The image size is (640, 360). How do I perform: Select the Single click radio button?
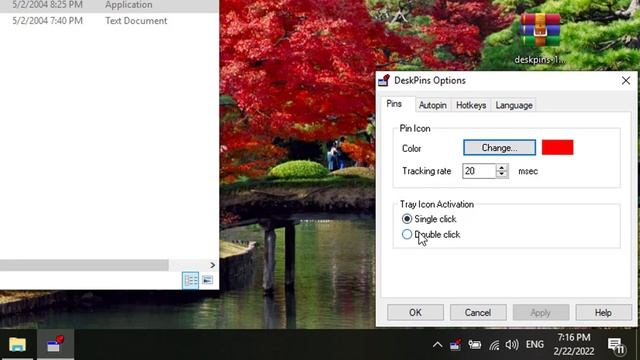coord(407,219)
